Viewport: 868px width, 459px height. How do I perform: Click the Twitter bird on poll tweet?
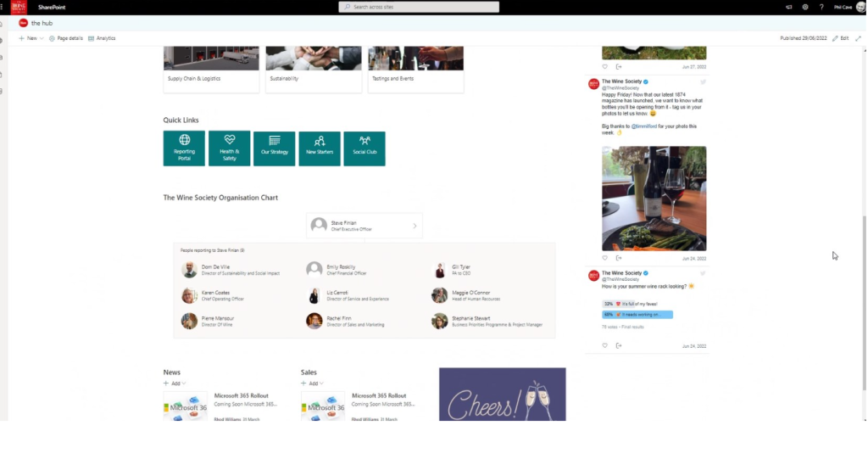[703, 273]
